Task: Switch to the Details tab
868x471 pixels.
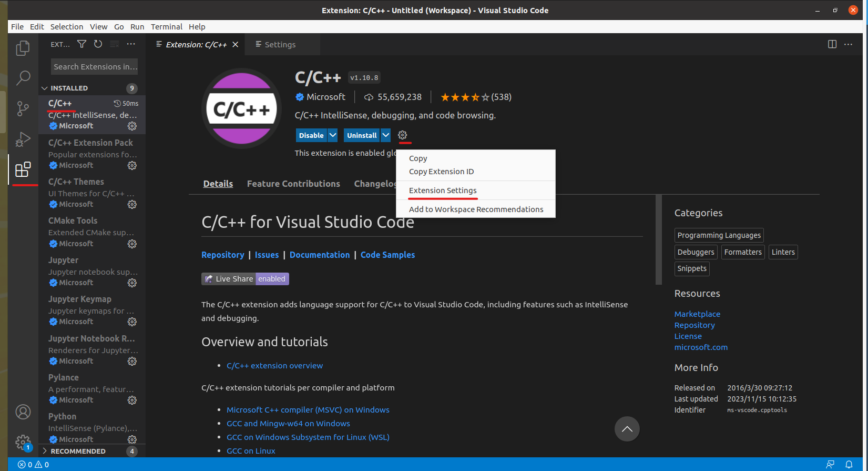Action: pos(218,184)
